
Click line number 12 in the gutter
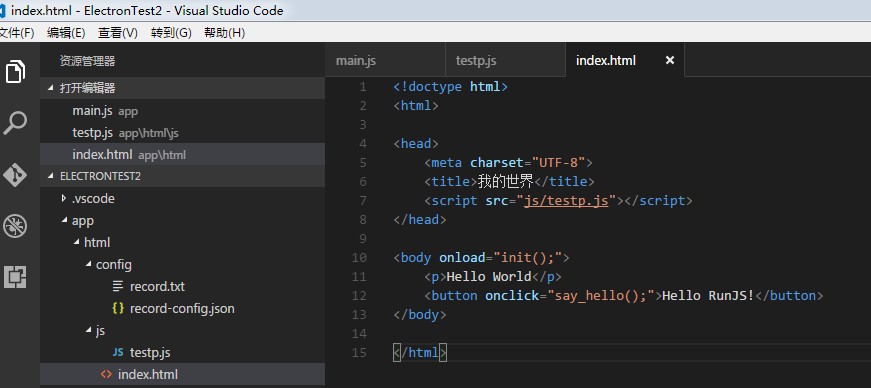pyautogui.click(x=359, y=296)
